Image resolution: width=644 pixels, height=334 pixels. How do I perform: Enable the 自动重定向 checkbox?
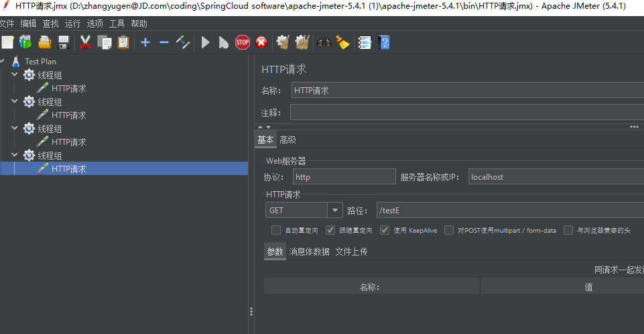point(276,230)
